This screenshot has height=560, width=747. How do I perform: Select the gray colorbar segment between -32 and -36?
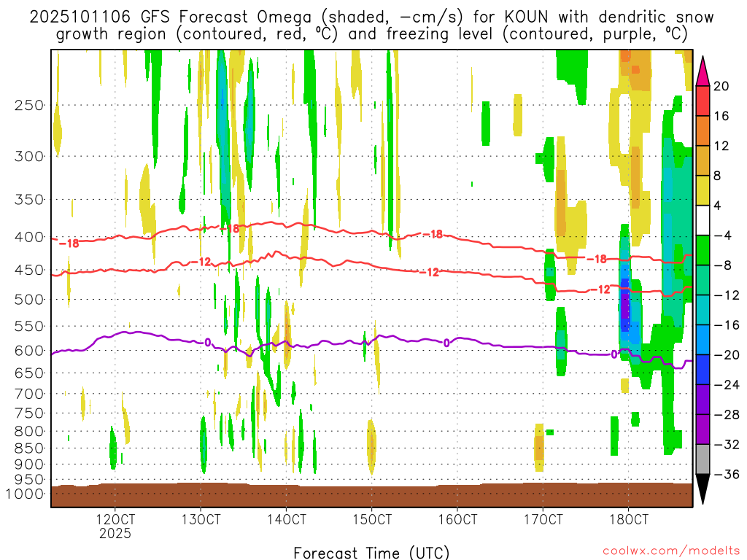click(x=703, y=459)
